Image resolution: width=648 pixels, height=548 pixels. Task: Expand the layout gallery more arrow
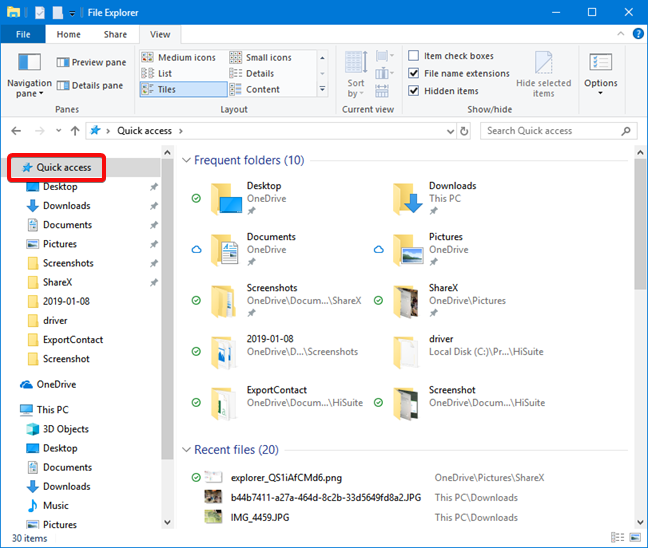click(x=322, y=89)
